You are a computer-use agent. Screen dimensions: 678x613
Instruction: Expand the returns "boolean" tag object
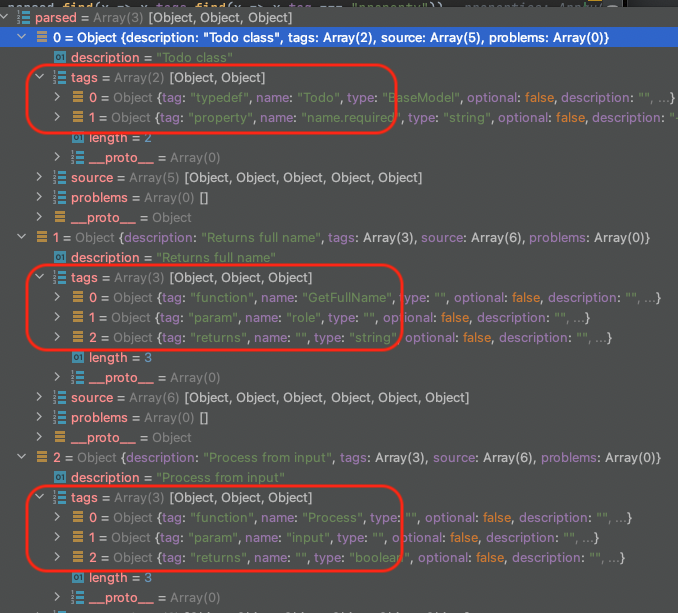[57, 557]
